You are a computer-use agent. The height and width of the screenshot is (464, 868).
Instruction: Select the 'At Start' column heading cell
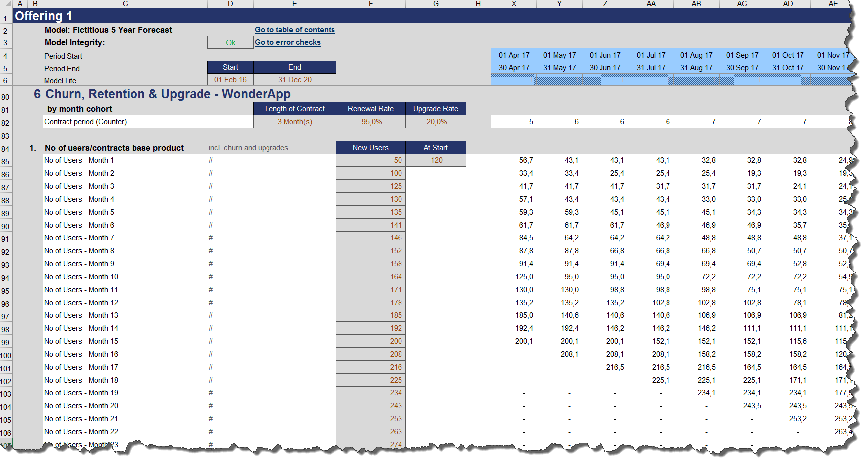pos(436,148)
